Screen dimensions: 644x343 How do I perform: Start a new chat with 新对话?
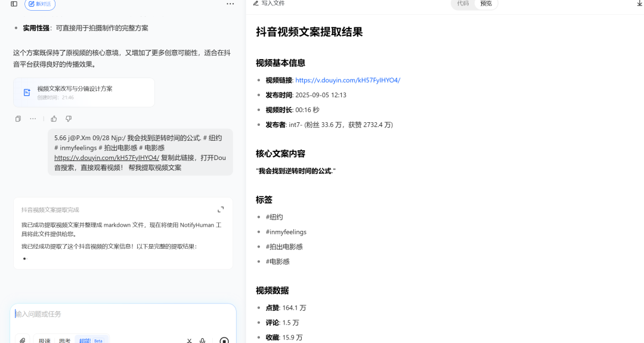[40, 4]
